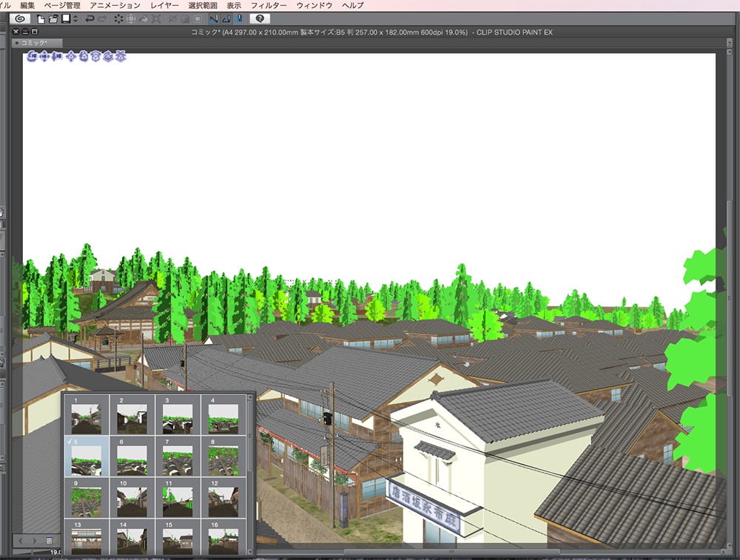Go to the previous page with the left arrow

click(x=19, y=540)
